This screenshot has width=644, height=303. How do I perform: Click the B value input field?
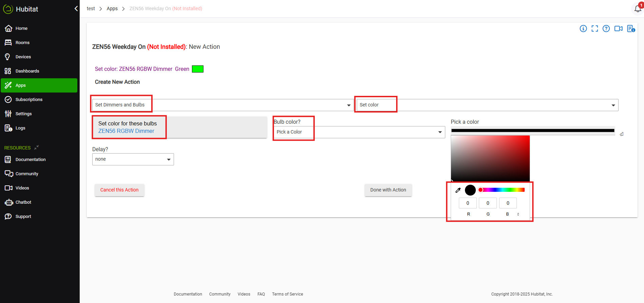tap(508, 203)
